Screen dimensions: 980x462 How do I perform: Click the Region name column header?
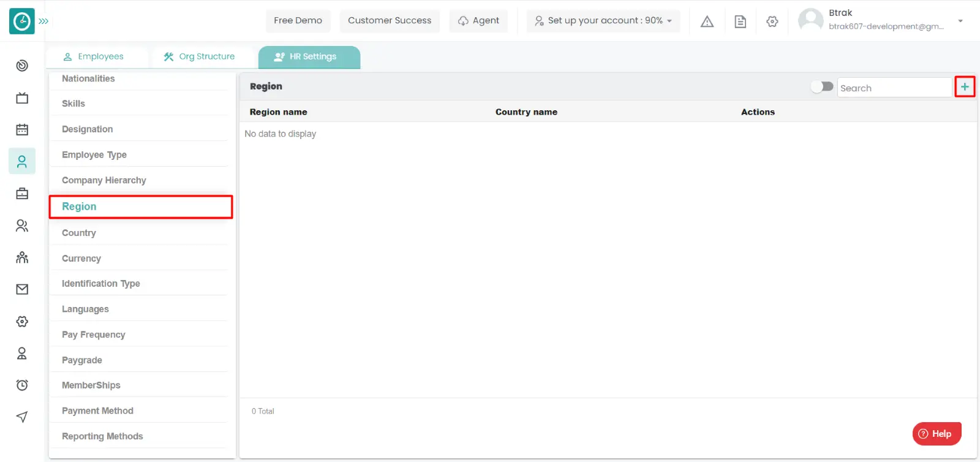pos(278,112)
